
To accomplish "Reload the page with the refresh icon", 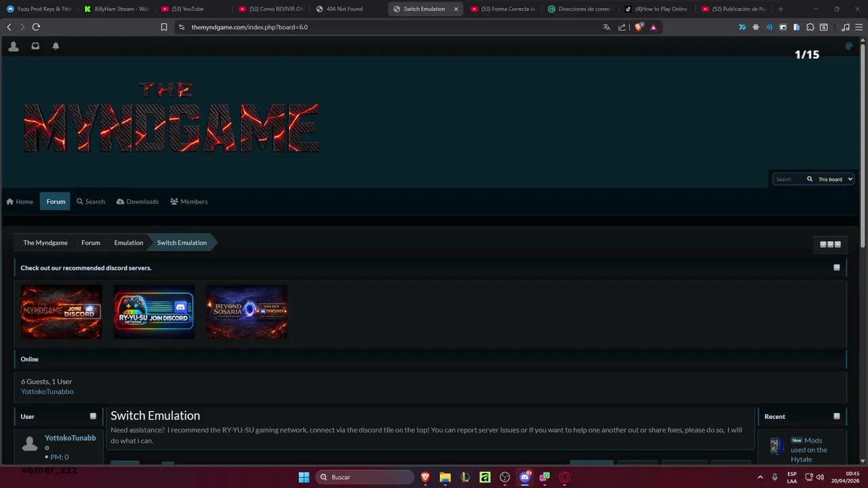I will click(36, 27).
